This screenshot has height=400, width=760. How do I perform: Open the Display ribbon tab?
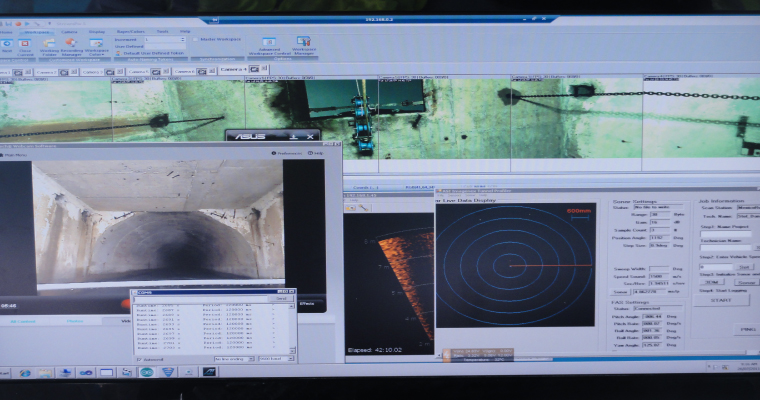97,31
